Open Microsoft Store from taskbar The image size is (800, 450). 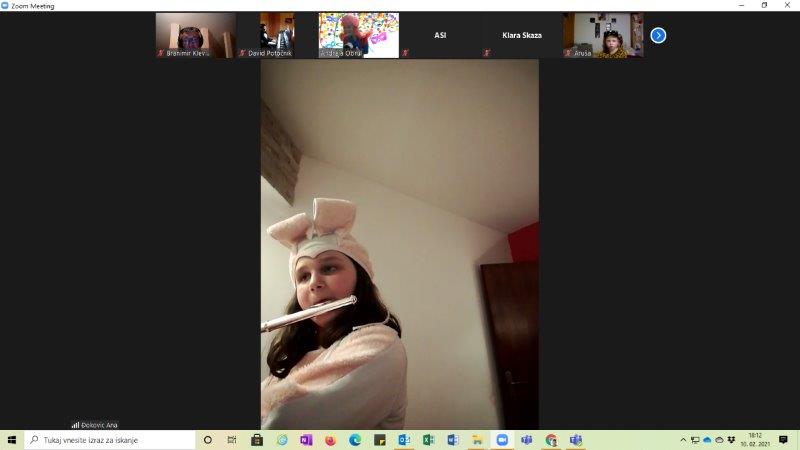tap(257, 440)
